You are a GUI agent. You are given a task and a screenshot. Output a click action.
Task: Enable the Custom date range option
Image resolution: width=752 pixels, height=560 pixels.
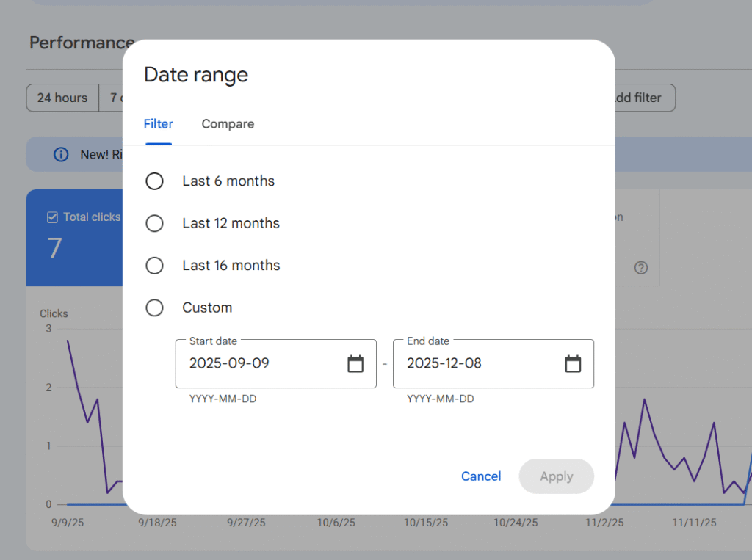coord(154,308)
